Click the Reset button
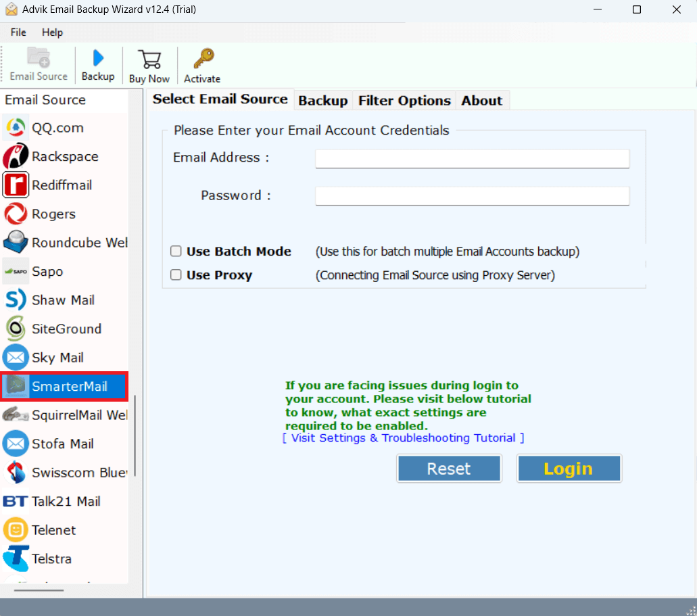 449,469
